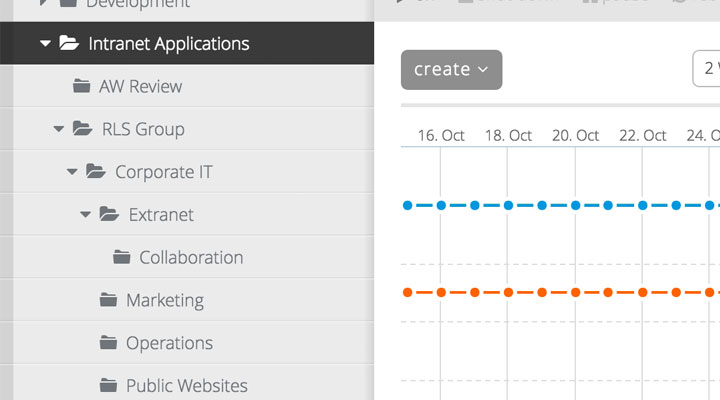Click the orange data point at 20. Oct

coord(575,292)
